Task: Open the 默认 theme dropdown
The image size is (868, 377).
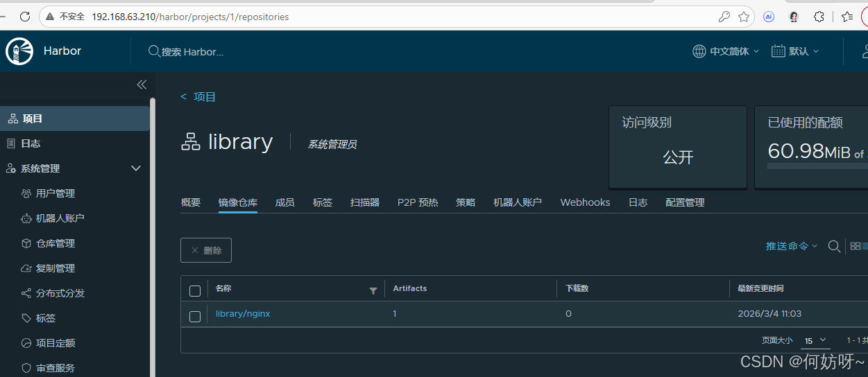Action: coord(795,51)
